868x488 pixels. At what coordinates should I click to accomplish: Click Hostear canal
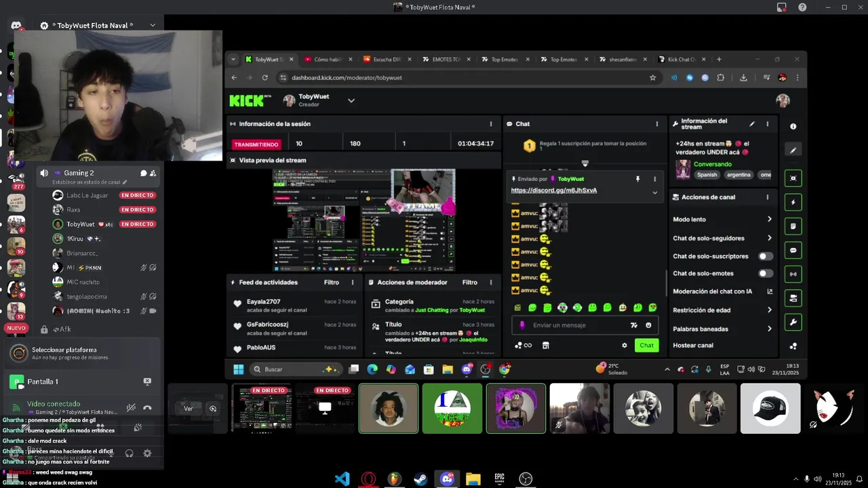[x=693, y=346]
